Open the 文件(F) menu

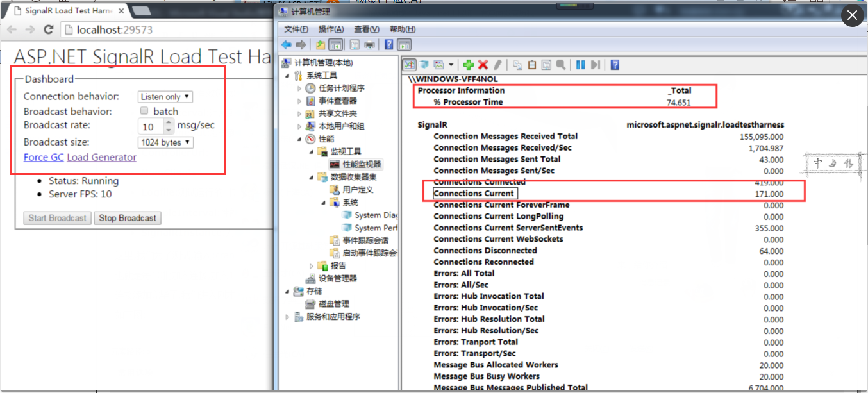tap(296, 29)
